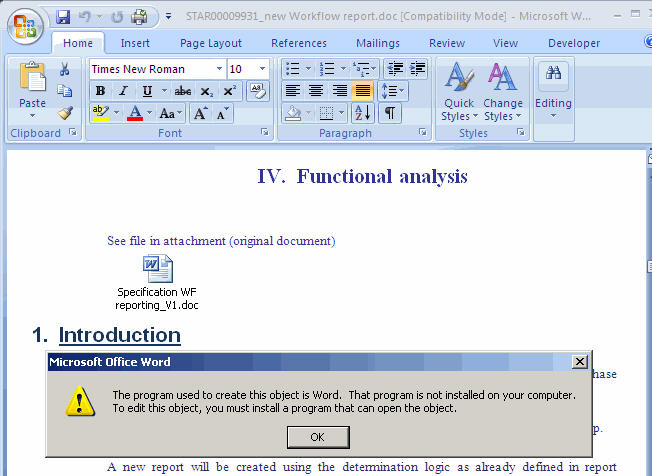Select embedded Specification WF reporting_V1.doc object

pos(157,283)
